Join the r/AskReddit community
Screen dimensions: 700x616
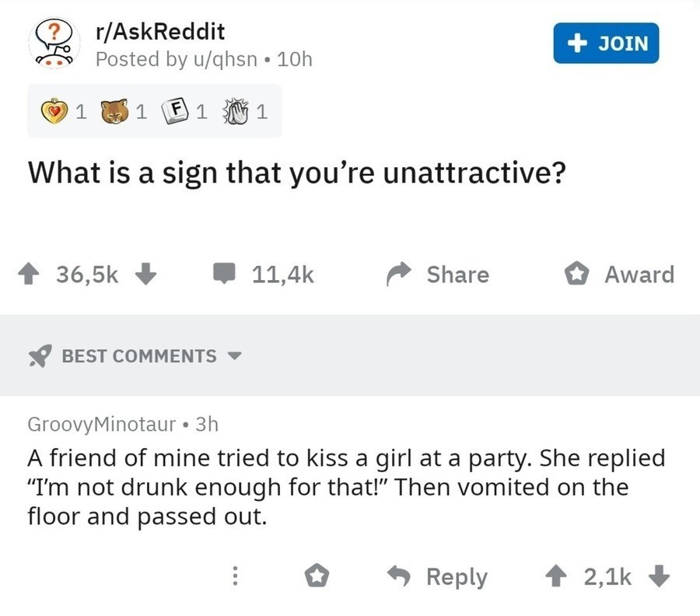(606, 43)
